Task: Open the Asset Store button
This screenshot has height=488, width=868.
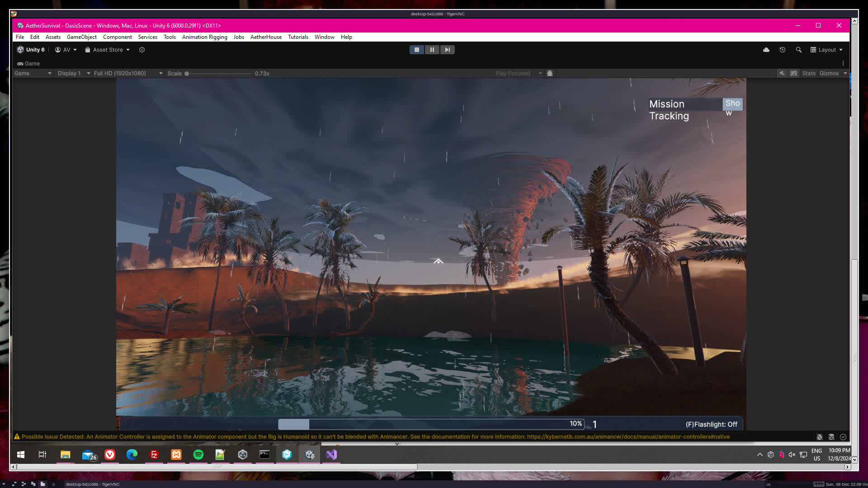Action: (108, 50)
